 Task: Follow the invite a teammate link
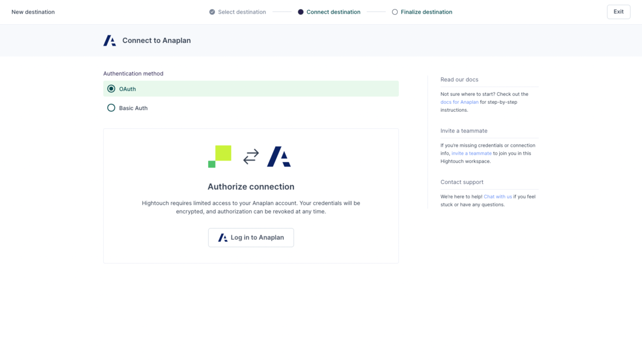click(471, 154)
